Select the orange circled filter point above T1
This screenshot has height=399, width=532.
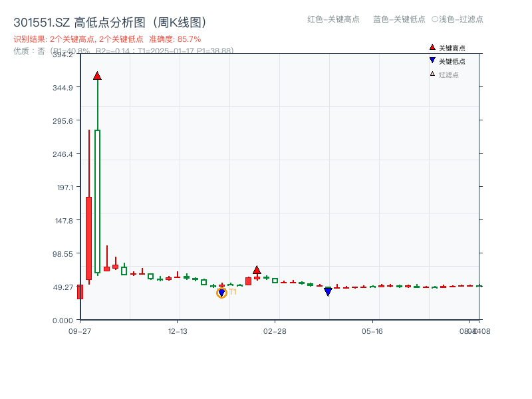(222, 292)
